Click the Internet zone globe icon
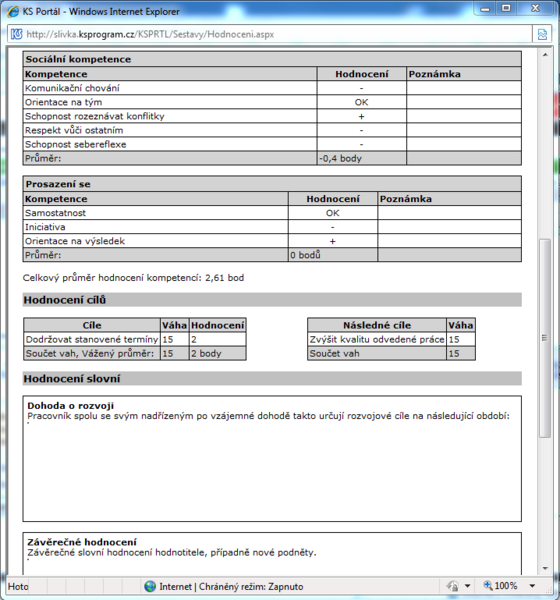Viewport: 560px width, 600px height. pos(150,586)
